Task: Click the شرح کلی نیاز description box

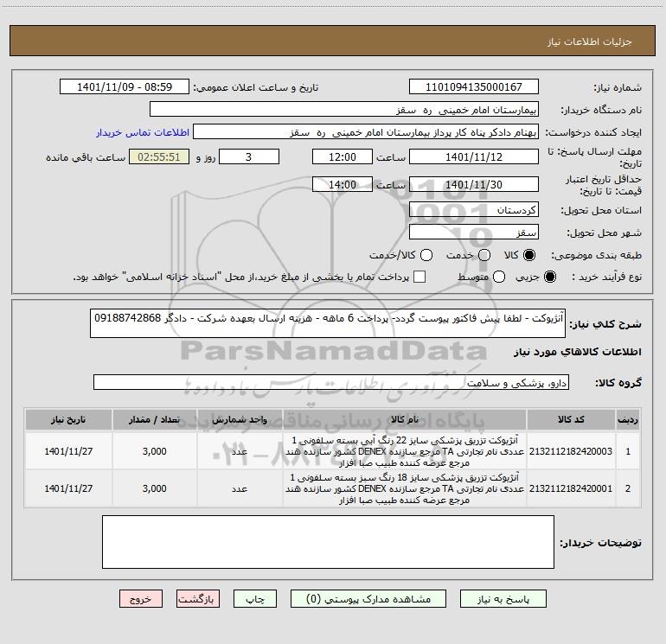Action: (328, 323)
